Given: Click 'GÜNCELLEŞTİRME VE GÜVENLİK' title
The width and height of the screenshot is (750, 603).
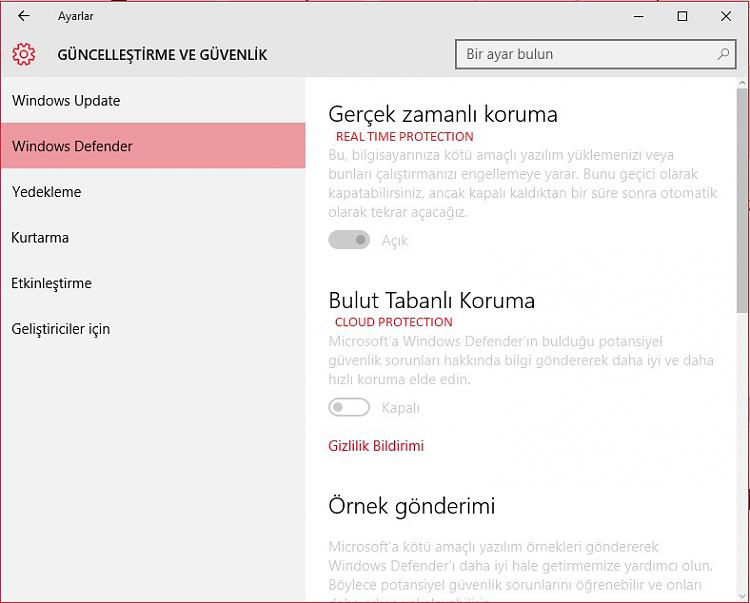Looking at the screenshot, I should (x=162, y=55).
